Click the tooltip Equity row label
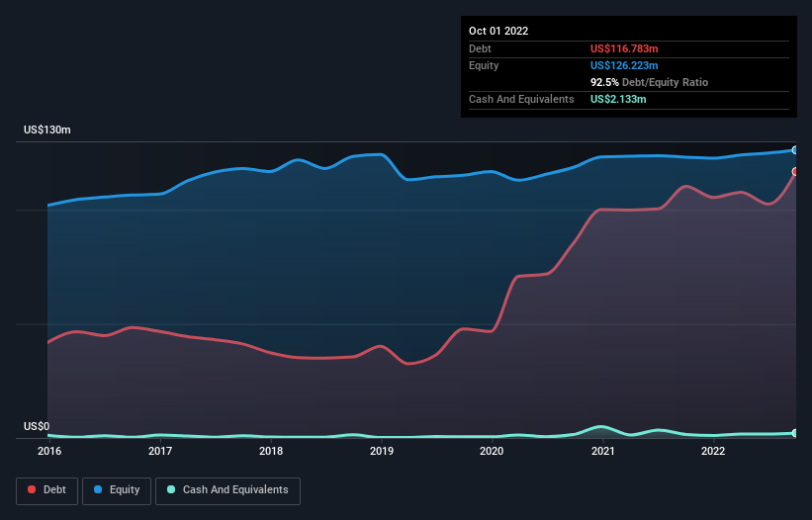Image resolution: width=812 pixels, height=520 pixels. tap(484, 65)
